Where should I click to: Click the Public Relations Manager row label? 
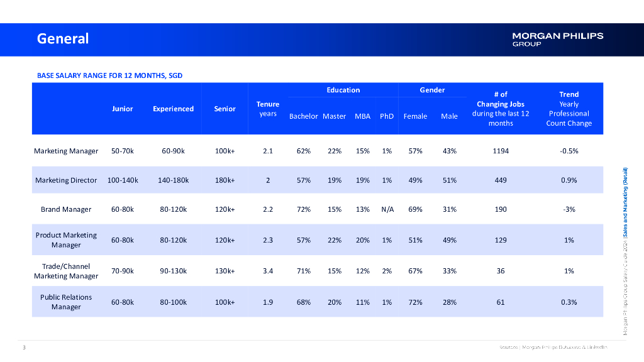click(66, 302)
